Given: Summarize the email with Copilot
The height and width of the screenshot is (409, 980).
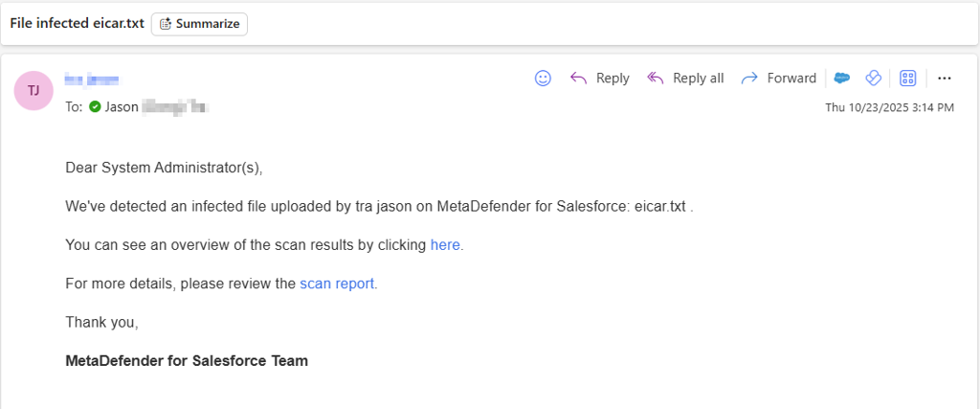Looking at the screenshot, I should click(199, 24).
